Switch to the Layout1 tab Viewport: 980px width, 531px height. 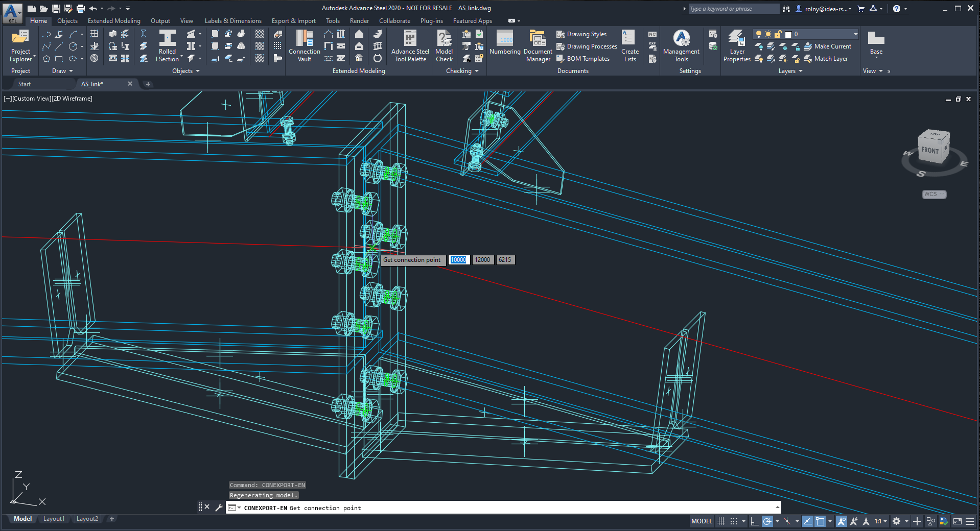tap(54, 519)
